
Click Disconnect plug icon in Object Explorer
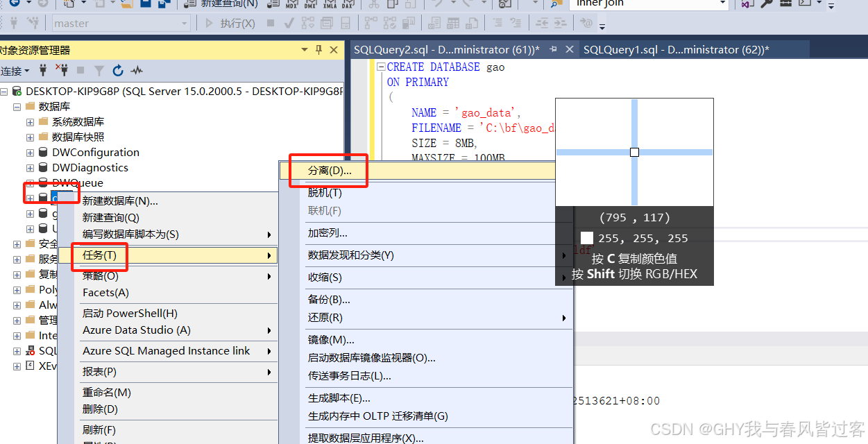62,70
